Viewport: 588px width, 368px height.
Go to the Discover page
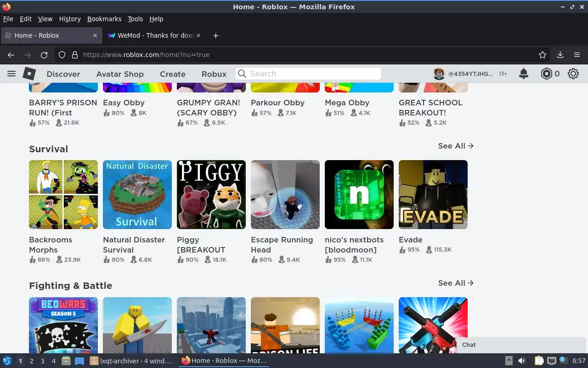point(63,74)
